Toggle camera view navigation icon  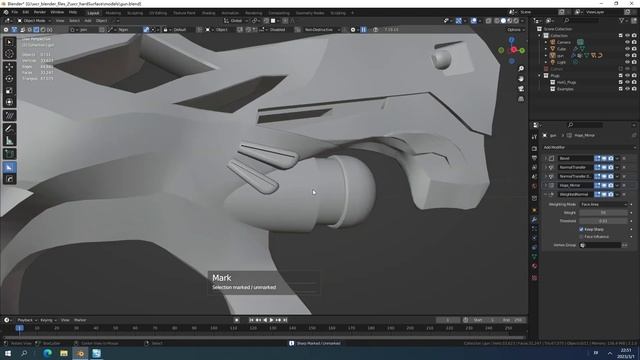521,89
